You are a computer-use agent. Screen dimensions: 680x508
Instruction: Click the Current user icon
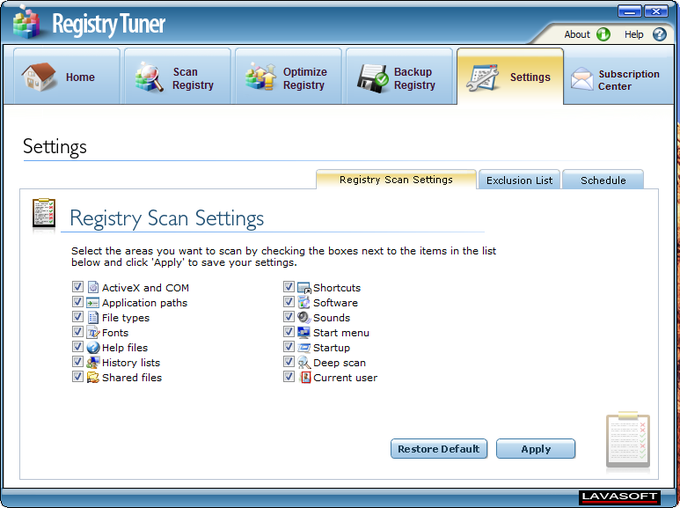click(305, 377)
